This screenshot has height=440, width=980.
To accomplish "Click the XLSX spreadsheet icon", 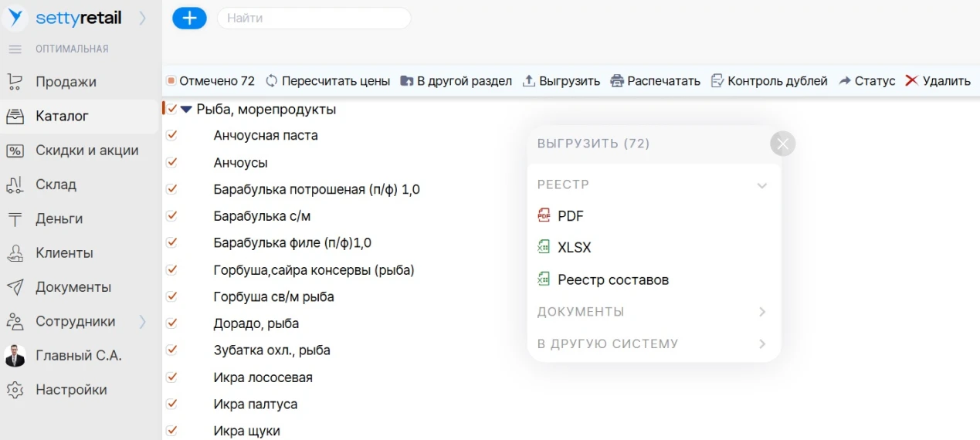I will 544,248.
